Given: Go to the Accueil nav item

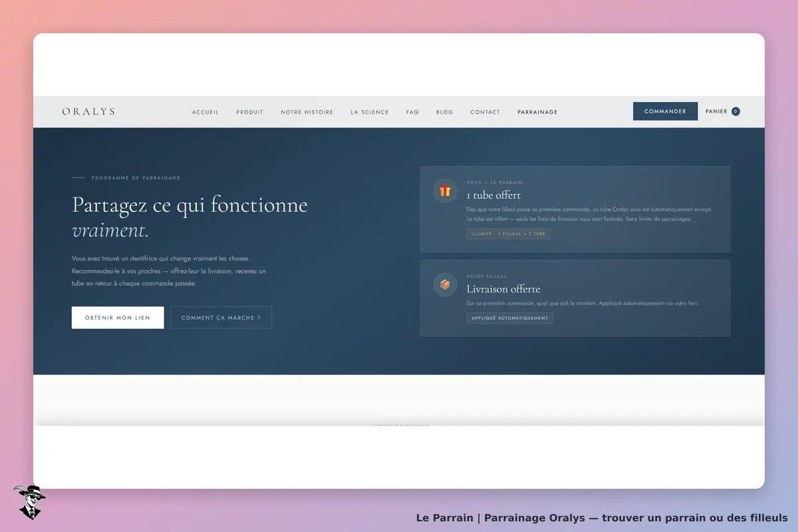Looking at the screenshot, I should coord(205,112).
